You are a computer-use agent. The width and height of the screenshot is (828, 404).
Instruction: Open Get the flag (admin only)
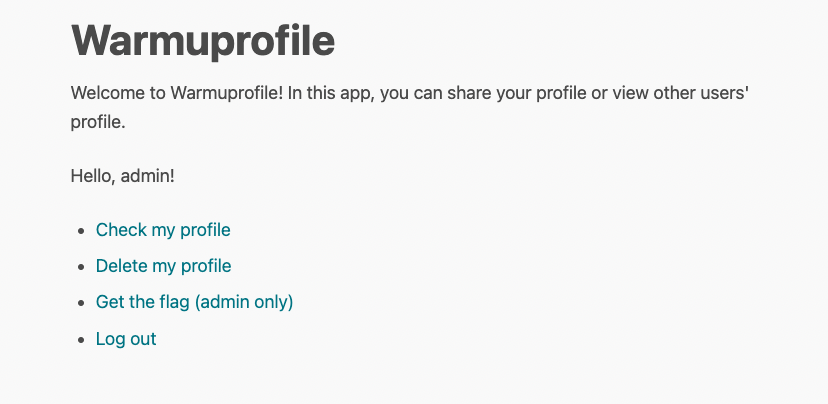(194, 302)
